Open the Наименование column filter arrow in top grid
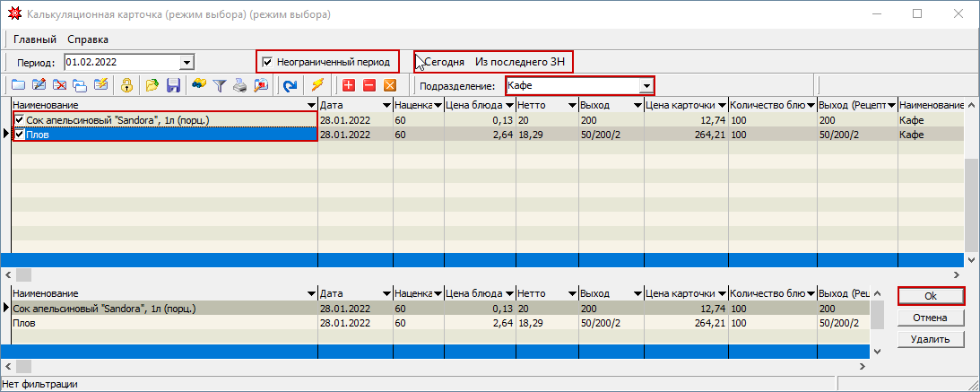980x392 pixels. click(x=311, y=106)
